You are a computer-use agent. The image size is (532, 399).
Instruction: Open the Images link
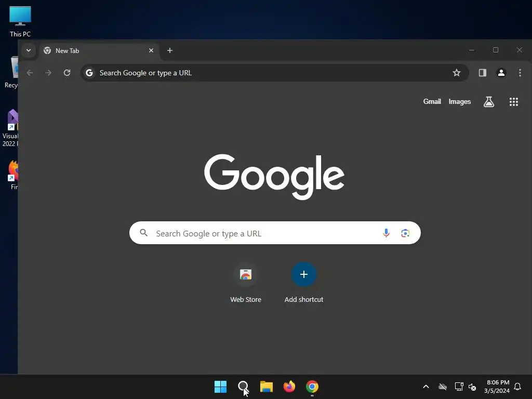click(460, 101)
